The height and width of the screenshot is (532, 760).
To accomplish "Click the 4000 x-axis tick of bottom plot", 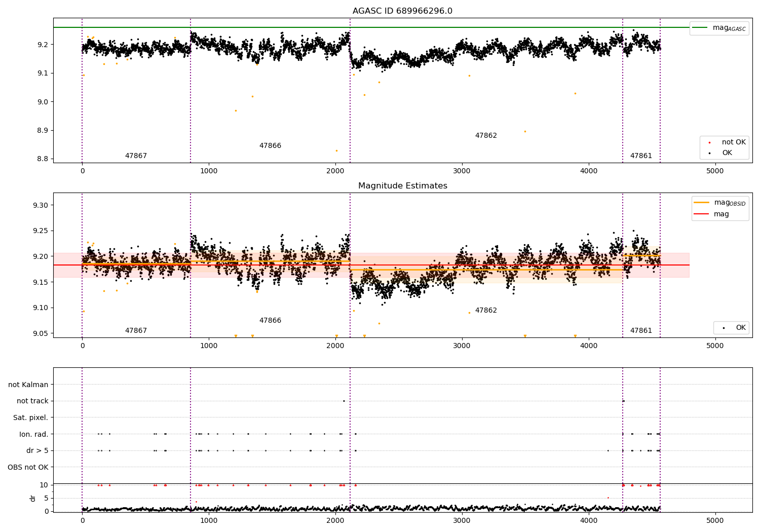I will point(589,521).
